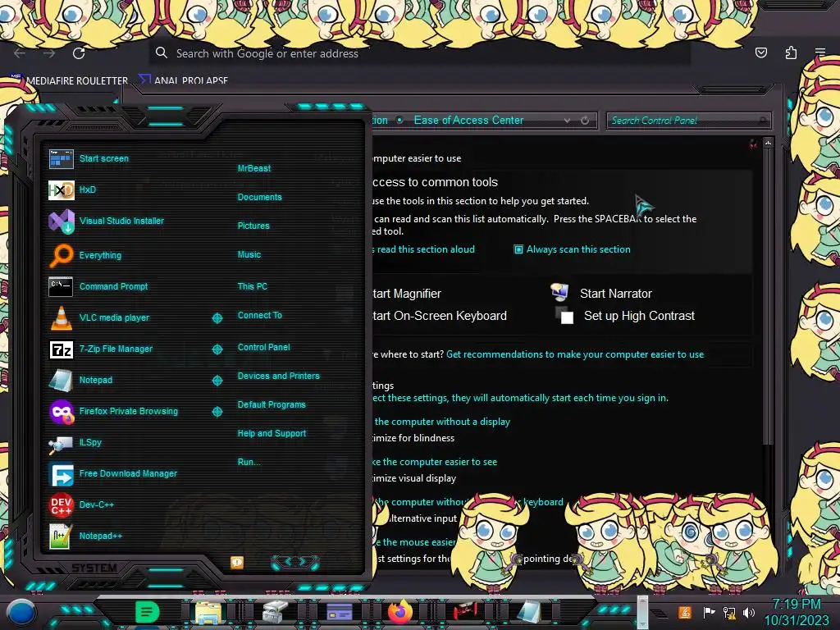The image size is (840, 630).
Task: Open File Explorer from taskbar
Action: (208, 612)
